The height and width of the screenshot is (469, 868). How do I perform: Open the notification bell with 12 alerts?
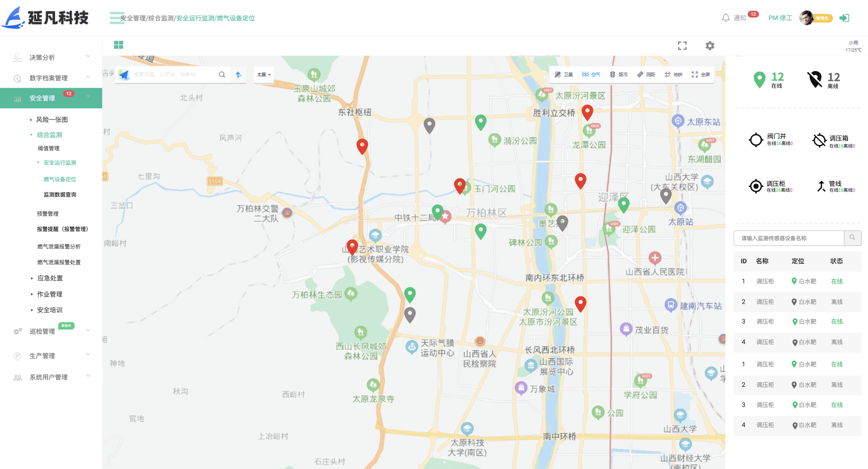726,17
